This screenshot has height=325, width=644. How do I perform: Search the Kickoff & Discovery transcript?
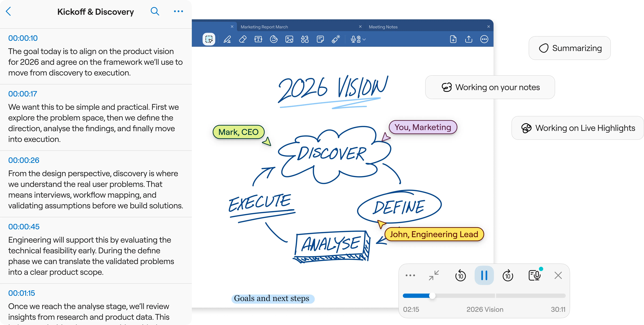pyautogui.click(x=155, y=11)
